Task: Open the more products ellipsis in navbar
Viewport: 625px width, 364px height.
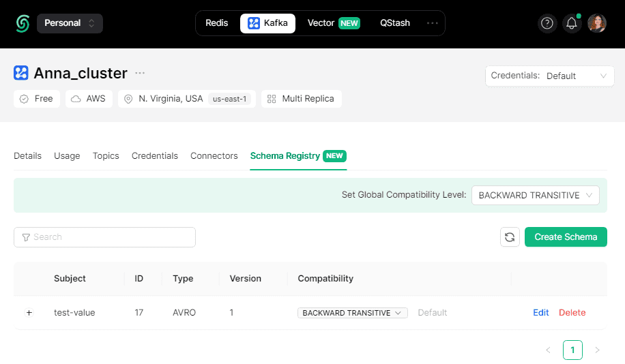Action: tap(432, 23)
